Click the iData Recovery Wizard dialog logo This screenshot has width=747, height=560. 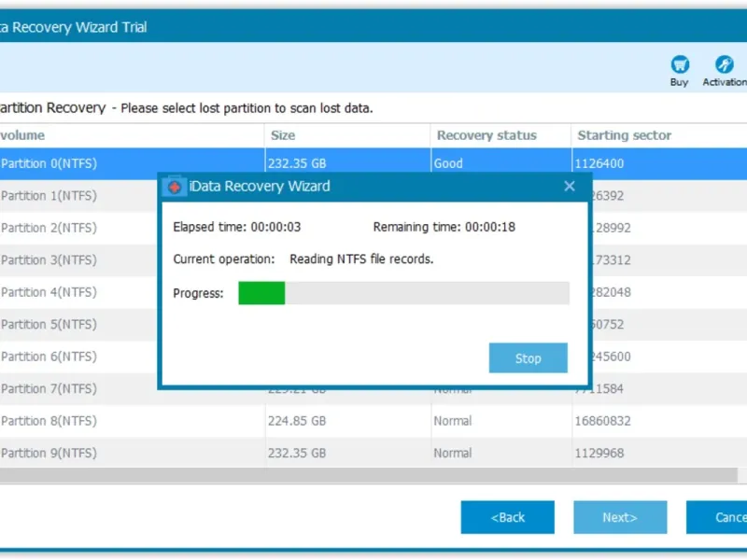(x=175, y=186)
